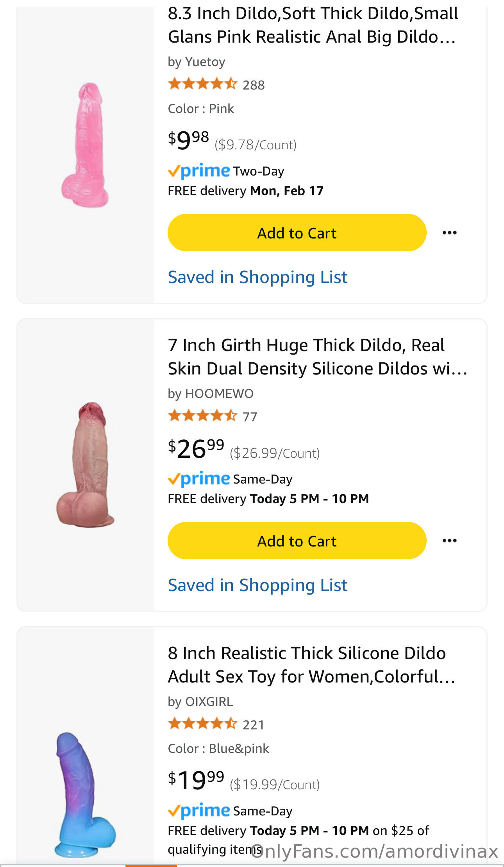Click the star rating of the OIXGIRL item
The height and width of the screenshot is (867, 504).
202,724
